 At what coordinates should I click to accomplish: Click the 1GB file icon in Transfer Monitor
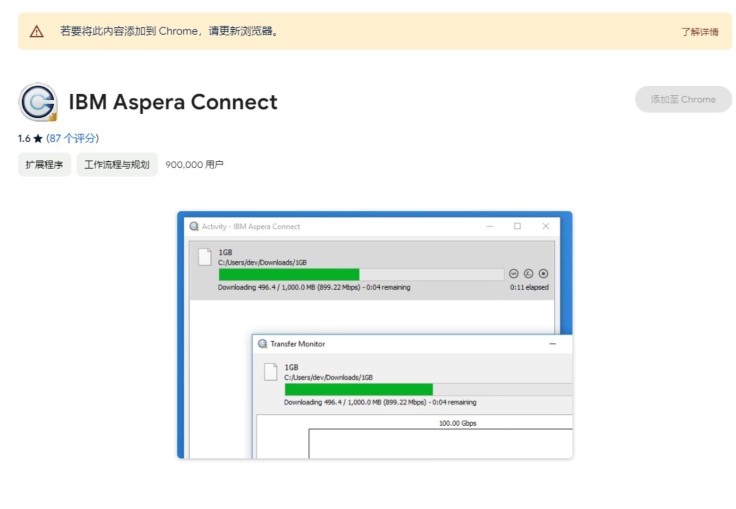click(270, 372)
